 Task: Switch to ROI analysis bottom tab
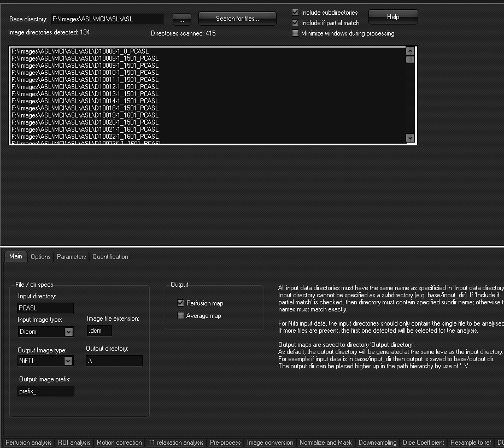pos(74,443)
